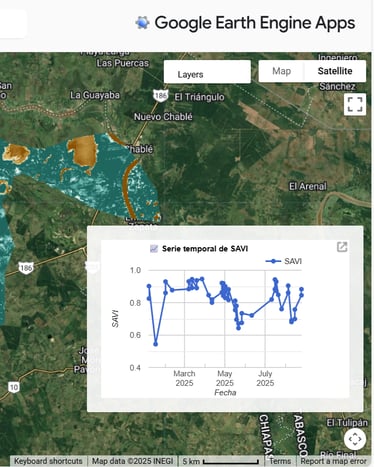
Task: Toggle fullscreen map view
Action: click(x=355, y=104)
